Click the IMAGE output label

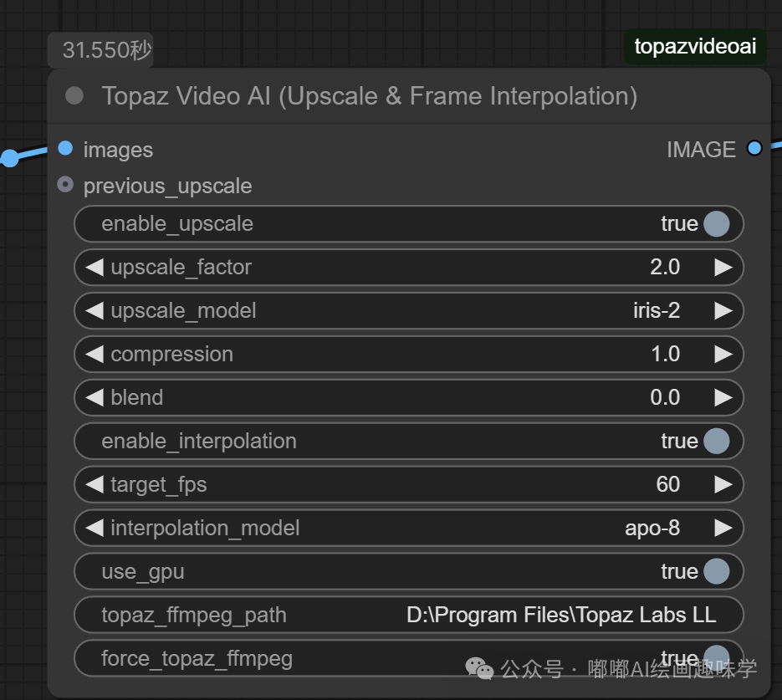coord(701,150)
